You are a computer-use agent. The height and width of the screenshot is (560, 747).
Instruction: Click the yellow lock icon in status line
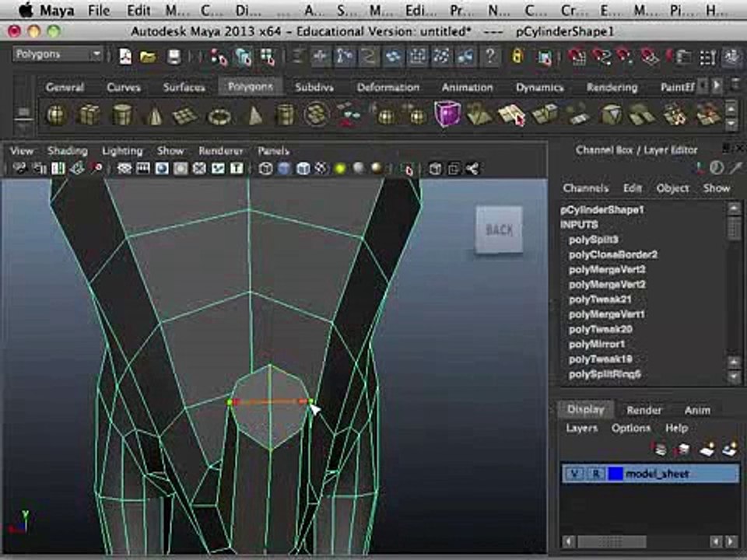(x=517, y=57)
